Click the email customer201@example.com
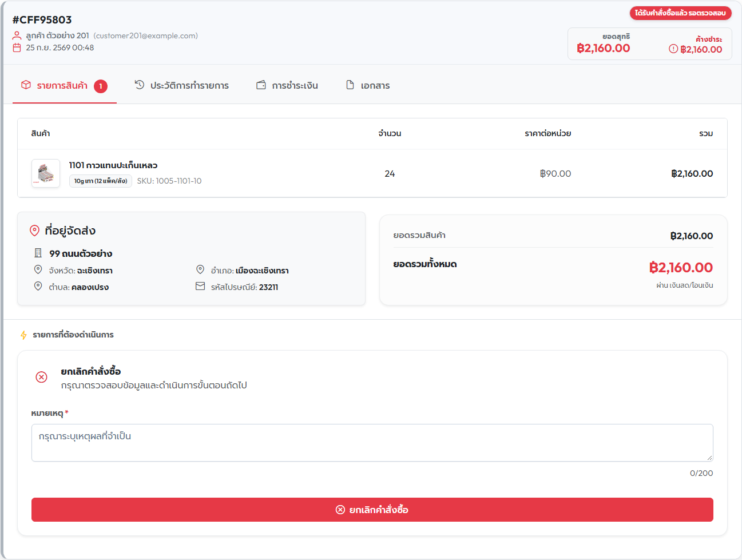This screenshot has width=742, height=560. click(146, 35)
